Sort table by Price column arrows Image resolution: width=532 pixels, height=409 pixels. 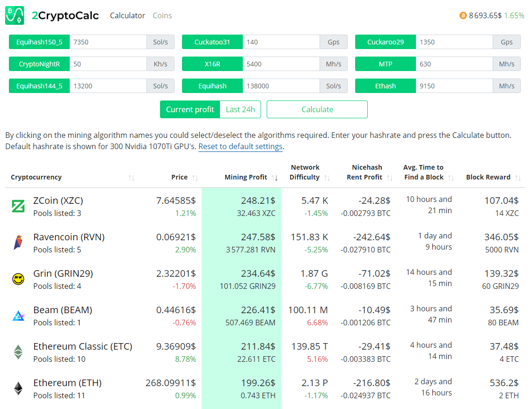pos(195,178)
